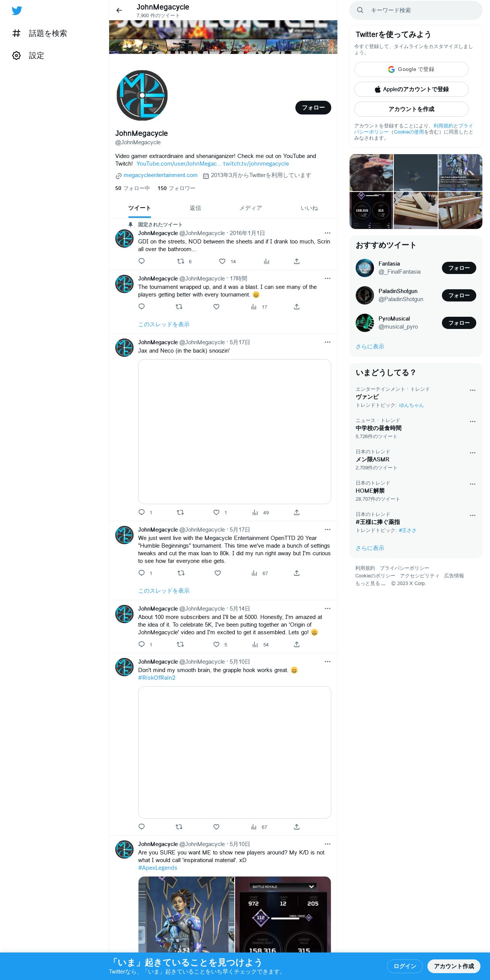Screen dimensions: 490x980
Task: Go back using the arrow icon
Action: coord(119,10)
